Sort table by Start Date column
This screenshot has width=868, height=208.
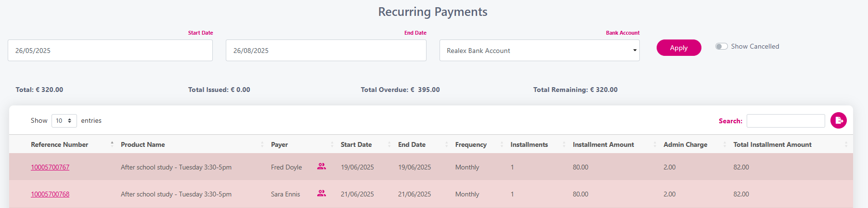(356, 144)
